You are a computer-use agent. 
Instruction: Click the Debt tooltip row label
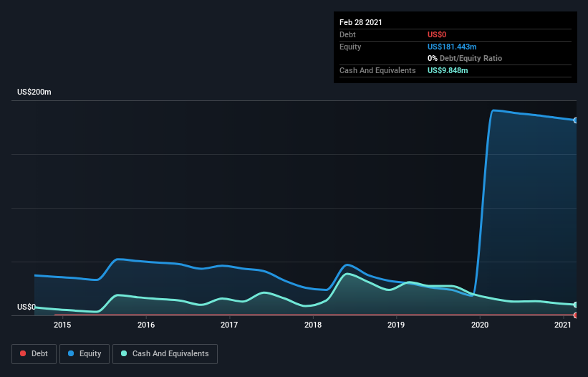click(x=347, y=34)
